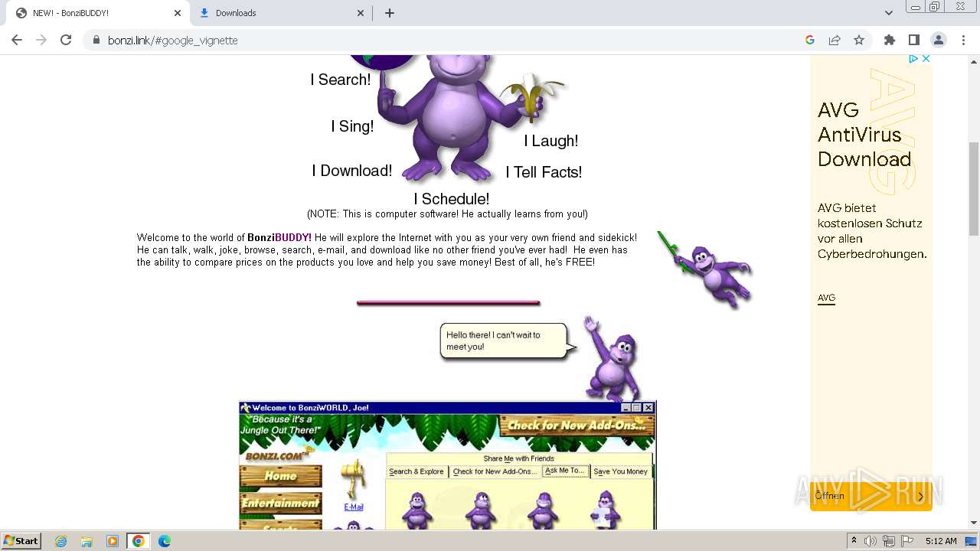Select Check for New Add-Ons tab

tap(495, 471)
